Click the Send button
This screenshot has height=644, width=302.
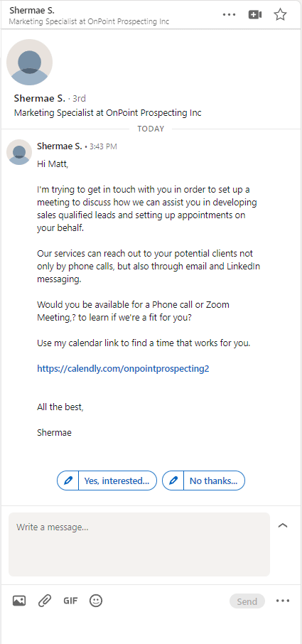coord(247,601)
